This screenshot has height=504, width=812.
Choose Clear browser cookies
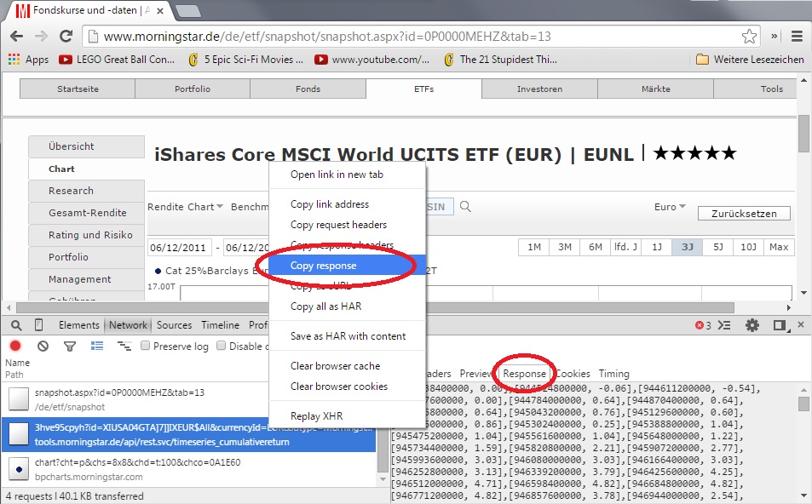(x=347, y=386)
